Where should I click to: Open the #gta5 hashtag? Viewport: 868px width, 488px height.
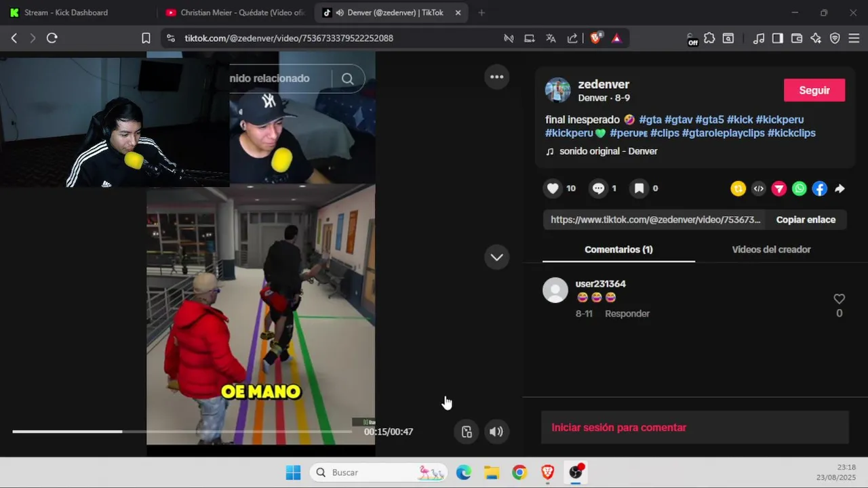(x=709, y=120)
